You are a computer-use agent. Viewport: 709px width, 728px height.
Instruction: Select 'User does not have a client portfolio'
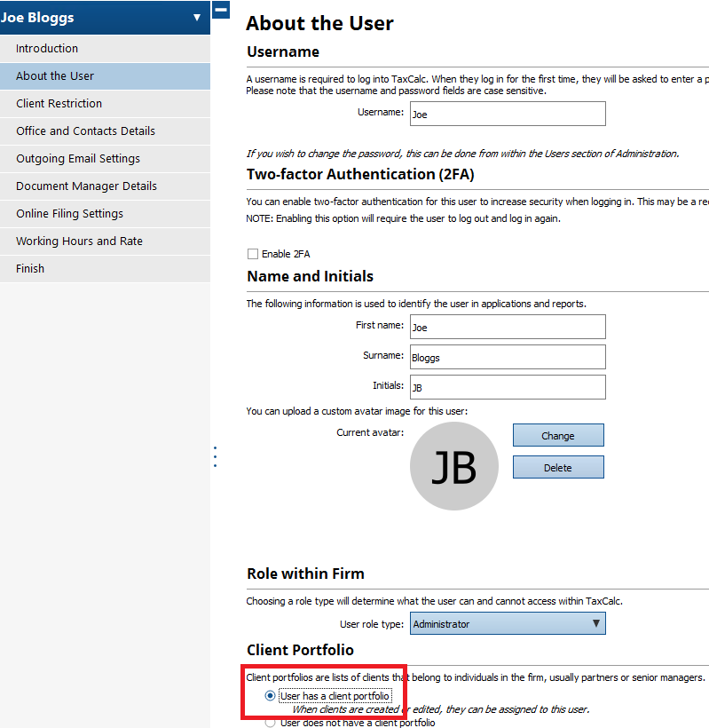271,723
